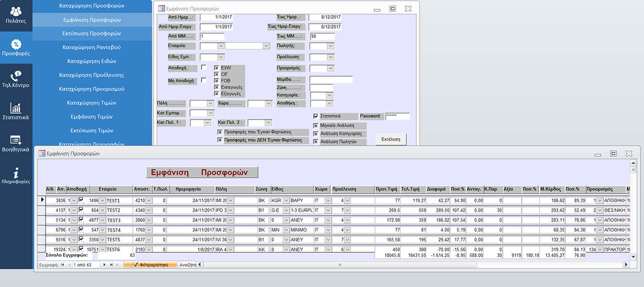Open Εκτύπωση Προσφορών menu item
The width and height of the screenshot is (644, 287).
pos(91,33)
